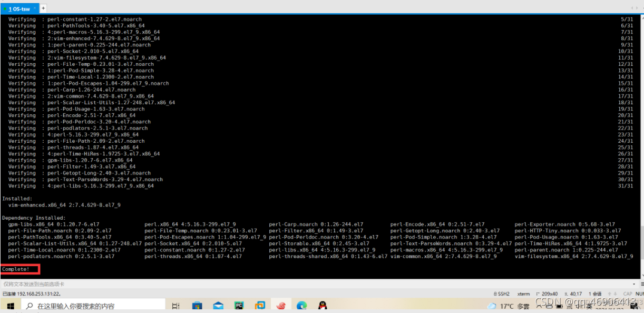Click the weather icon in the taskbar

492,306
